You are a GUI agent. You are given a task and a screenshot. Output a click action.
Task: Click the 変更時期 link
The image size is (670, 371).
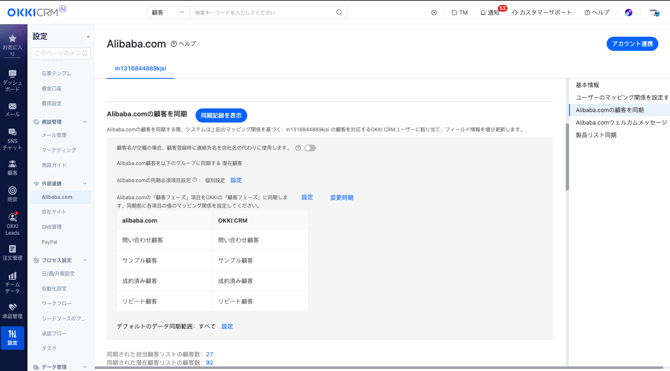click(341, 197)
